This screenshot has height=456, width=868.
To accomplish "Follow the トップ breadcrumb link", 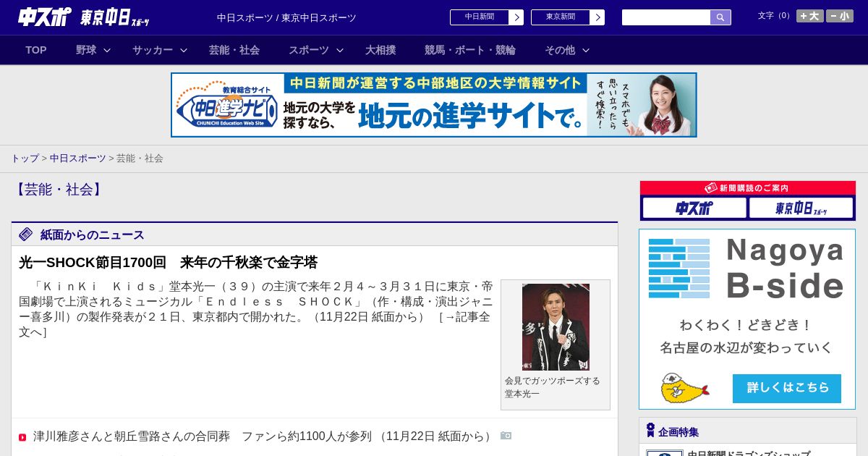I will pos(25,158).
